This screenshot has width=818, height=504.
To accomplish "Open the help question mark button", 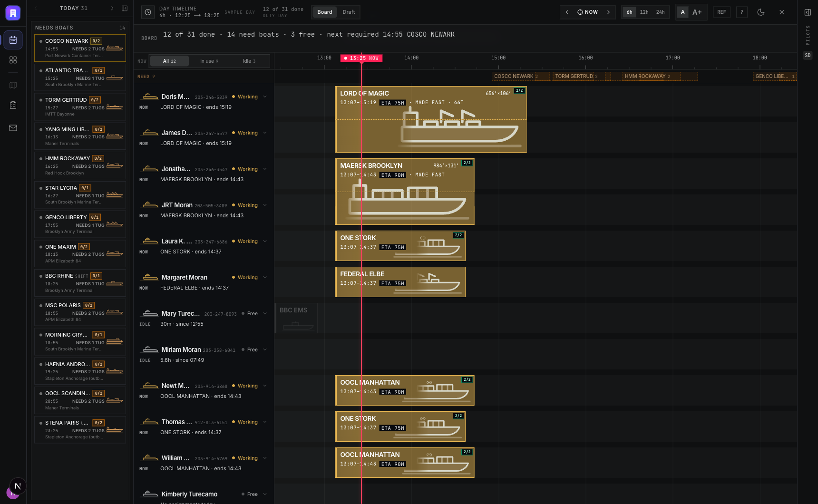I will 742,12.
